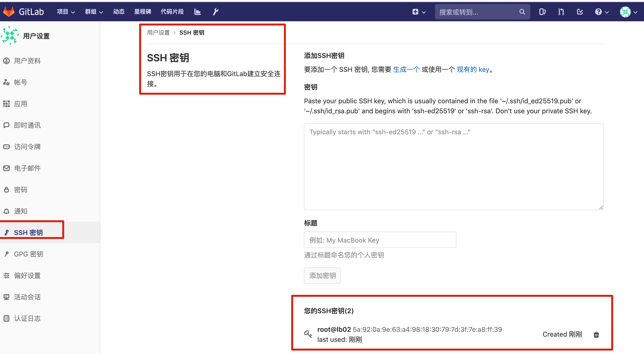The image size is (644, 354).
Task: Focus the SSH public key textarea
Action: coord(454,167)
